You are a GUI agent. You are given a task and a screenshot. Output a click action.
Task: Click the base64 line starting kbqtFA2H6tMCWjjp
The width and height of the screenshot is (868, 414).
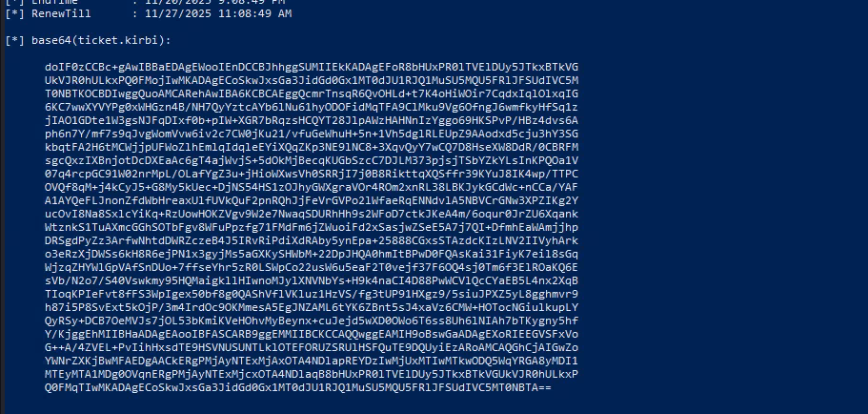[x=312, y=147]
